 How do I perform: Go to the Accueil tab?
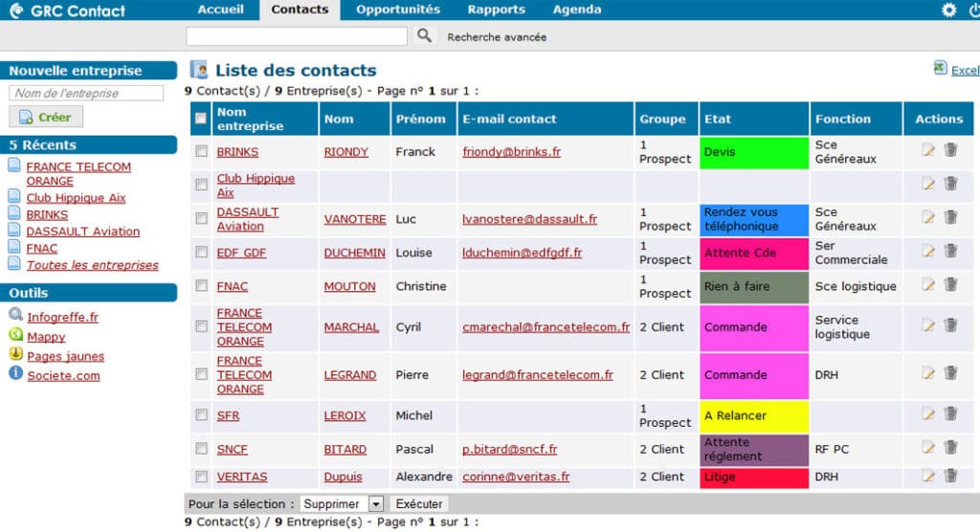[220, 10]
